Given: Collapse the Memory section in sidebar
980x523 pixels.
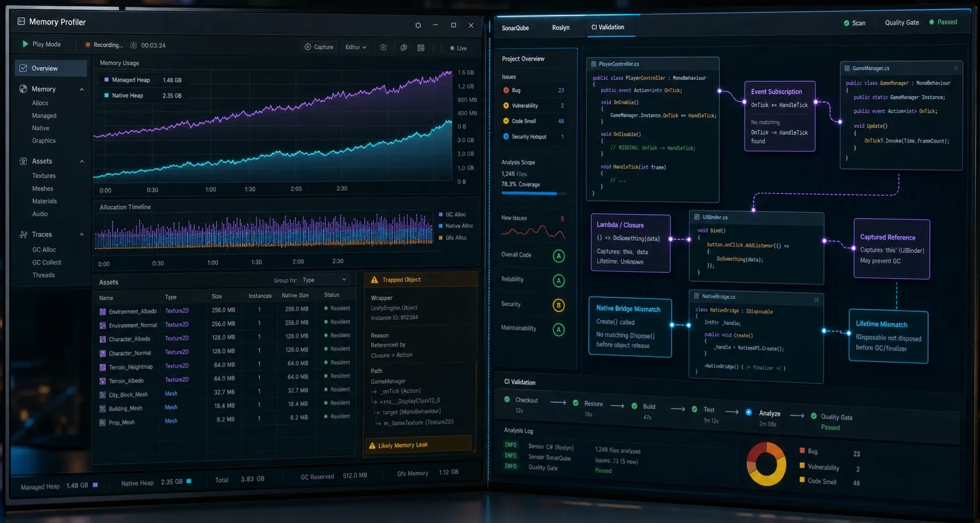Looking at the screenshot, I should point(82,90).
